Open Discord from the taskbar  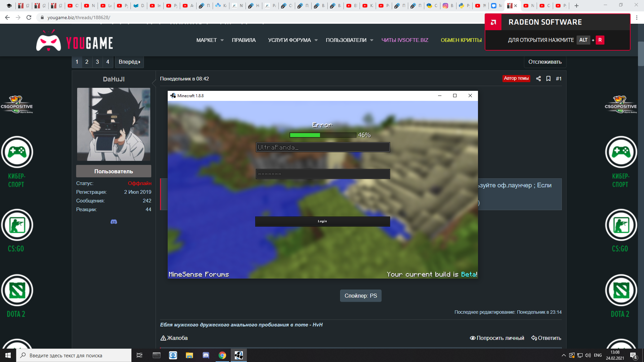point(206,355)
